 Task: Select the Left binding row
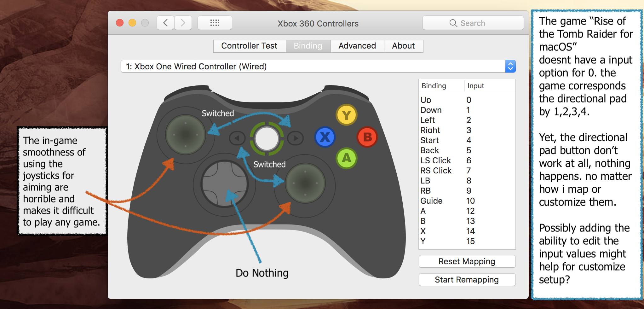point(467,120)
